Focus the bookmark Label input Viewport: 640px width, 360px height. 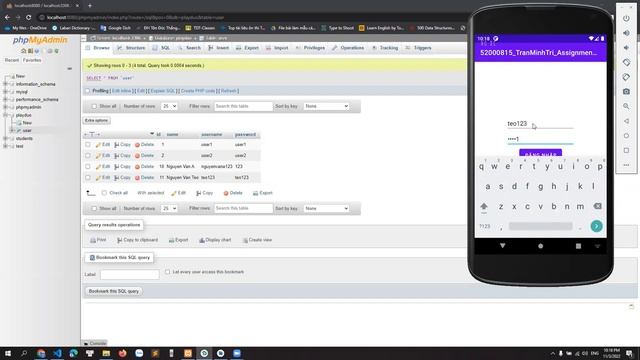[x=130, y=274]
